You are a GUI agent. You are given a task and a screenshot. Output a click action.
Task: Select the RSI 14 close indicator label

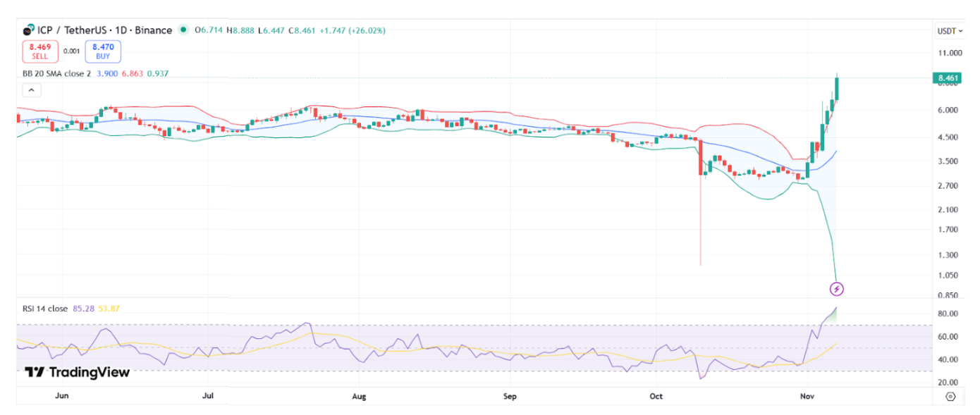tap(43, 307)
